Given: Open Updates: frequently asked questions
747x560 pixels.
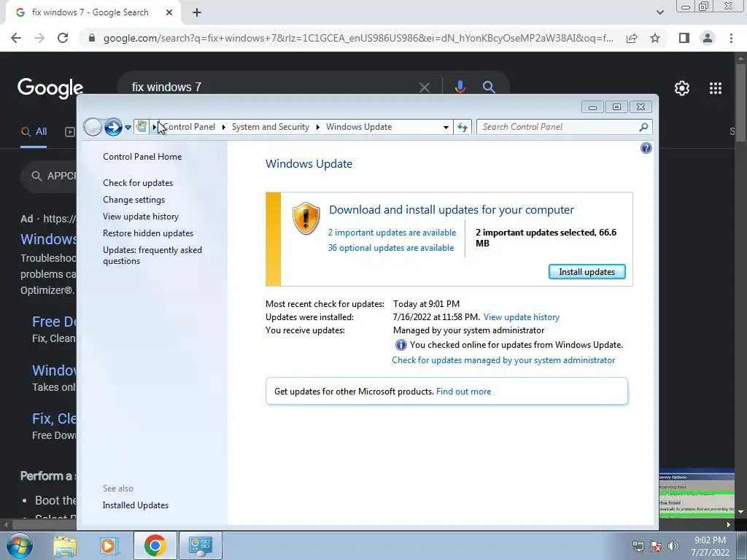Looking at the screenshot, I should pos(152,255).
